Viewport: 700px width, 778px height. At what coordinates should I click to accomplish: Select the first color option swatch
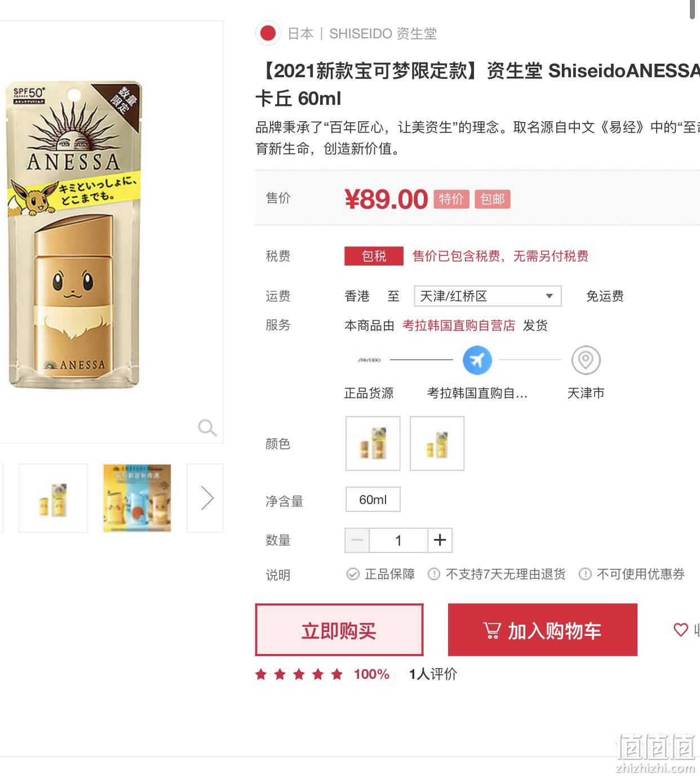(x=373, y=443)
